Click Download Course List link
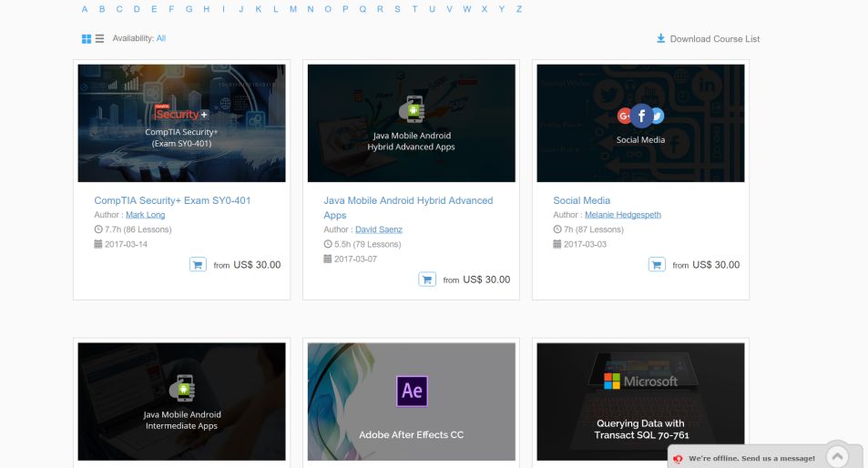 [x=715, y=39]
